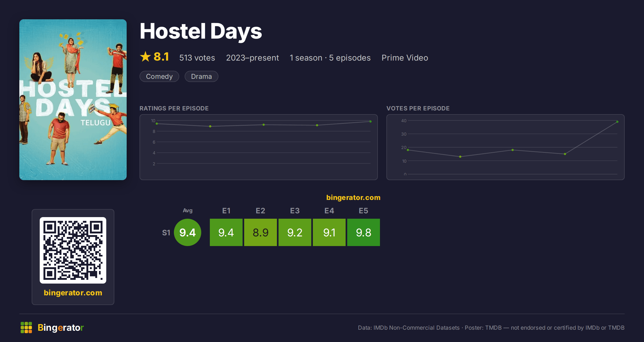Select episode E3 rating tile 9.2
The width and height of the screenshot is (644, 342).
pos(295,232)
